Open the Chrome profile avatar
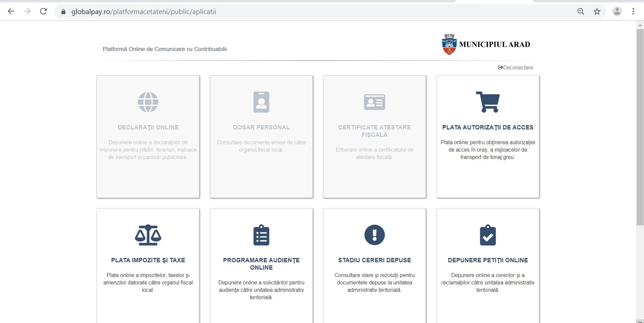 click(x=617, y=12)
